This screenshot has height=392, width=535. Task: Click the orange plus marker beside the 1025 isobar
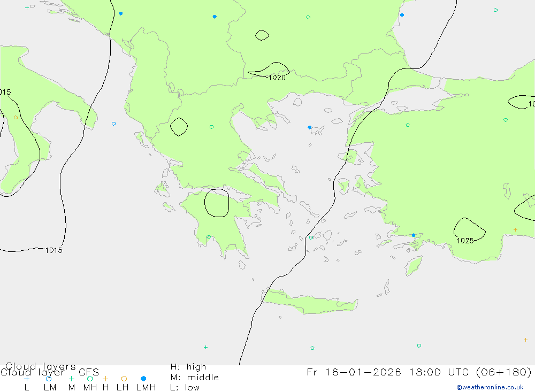coord(515,229)
